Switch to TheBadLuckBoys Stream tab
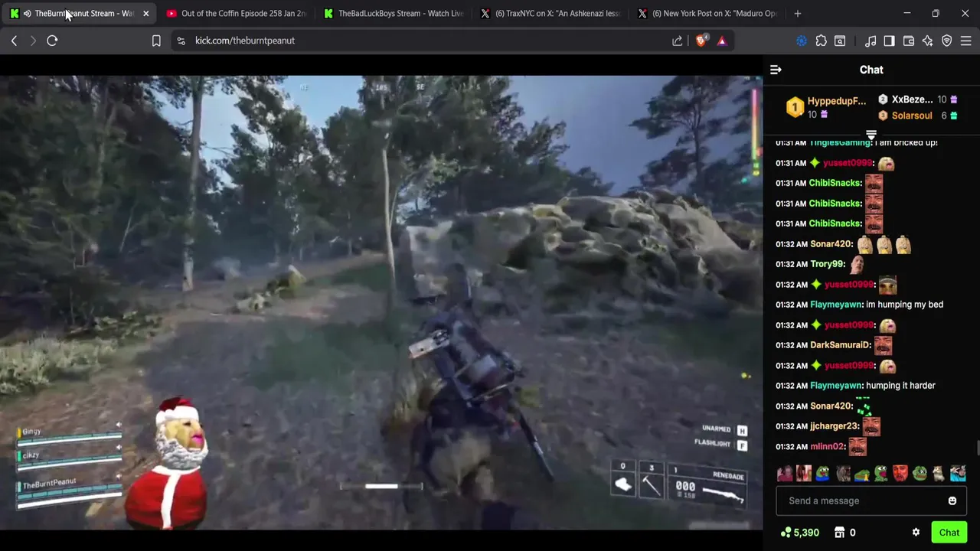The image size is (980, 551). [x=394, y=14]
